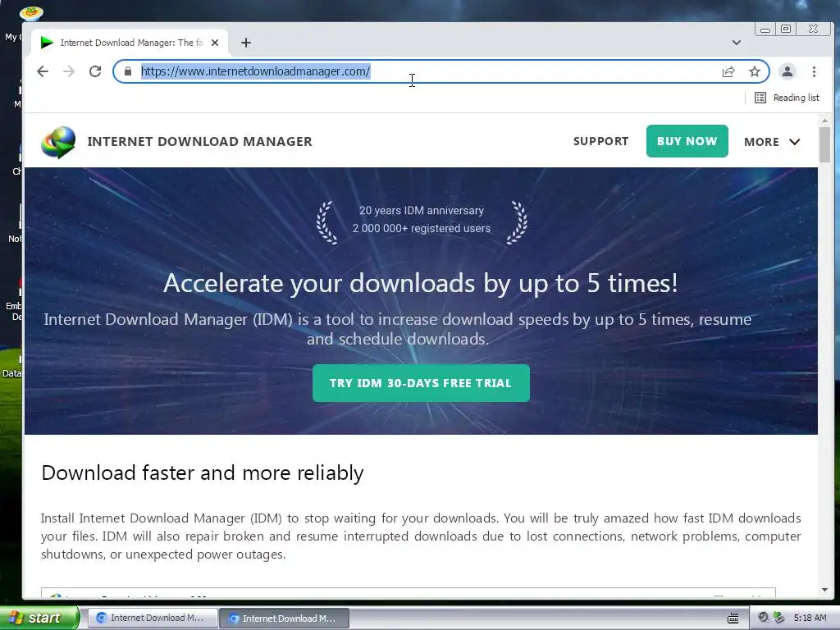The height and width of the screenshot is (630, 840).
Task: Click '2 000 000+ registered users' text
Action: point(422,228)
